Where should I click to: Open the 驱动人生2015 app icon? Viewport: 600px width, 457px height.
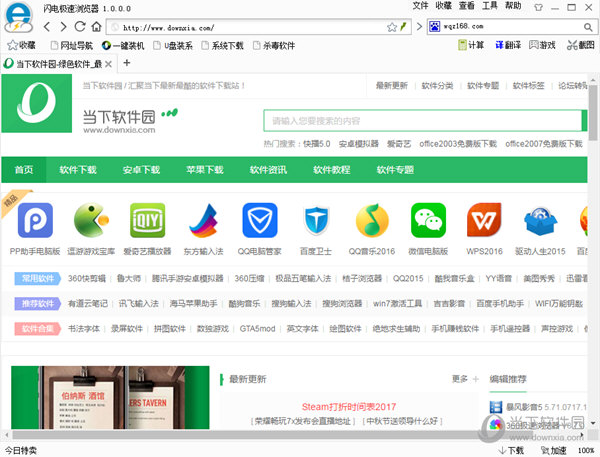[540, 221]
